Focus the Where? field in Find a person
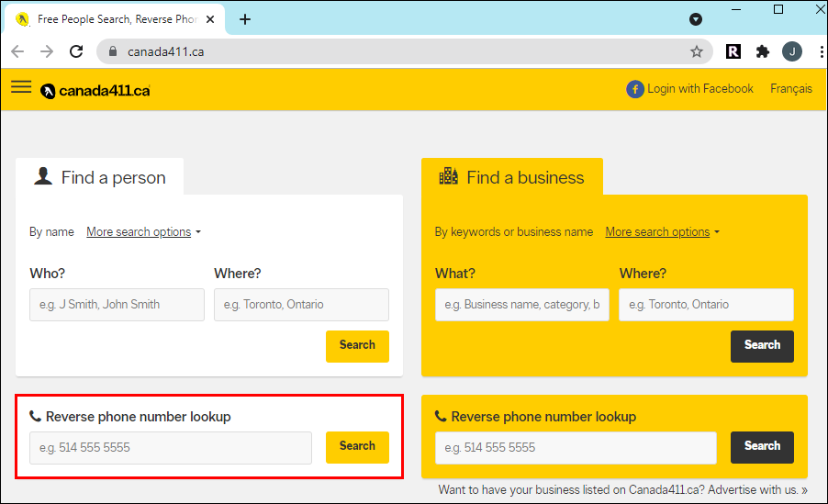 [301, 305]
